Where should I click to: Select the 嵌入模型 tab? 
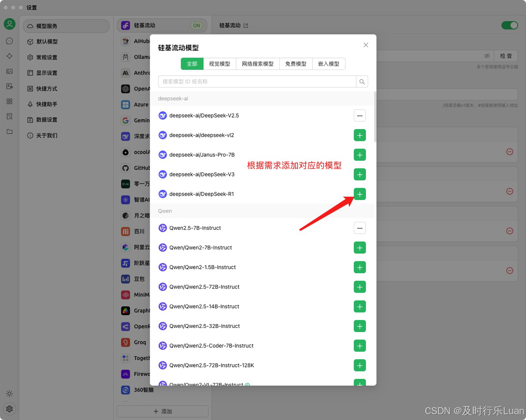329,64
